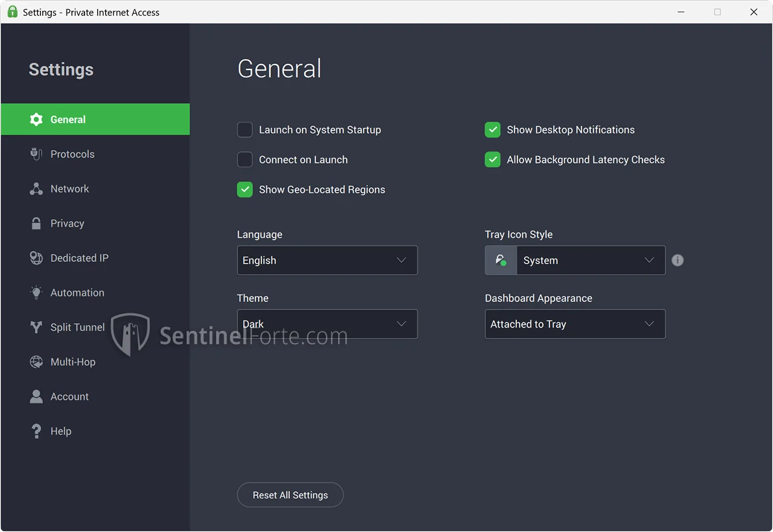Click the Privacy padlock icon
The width and height of the screenshot is (773, 532).
click(36, 223)
